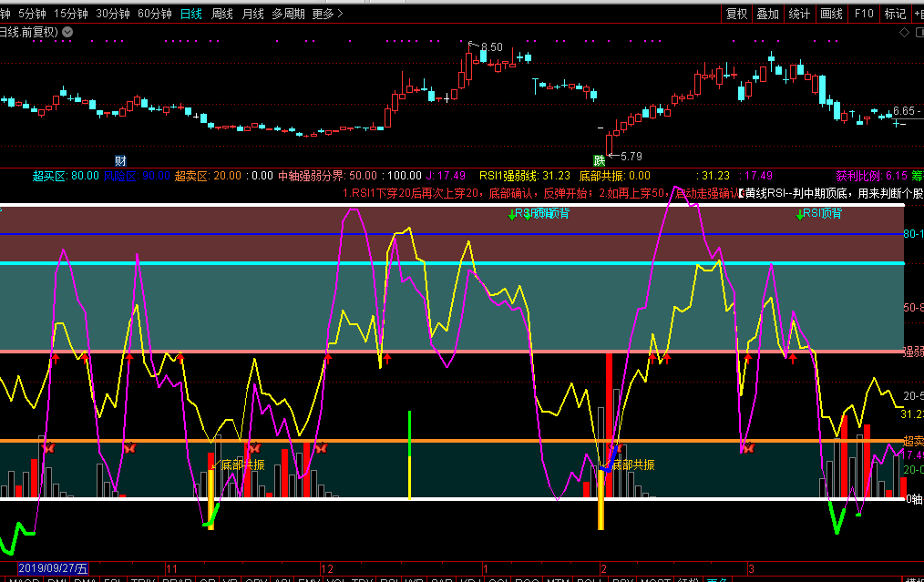Click the diamond icon at top right of chart
The width and height of the screenshot is (924, 582).
coord(904,32)
